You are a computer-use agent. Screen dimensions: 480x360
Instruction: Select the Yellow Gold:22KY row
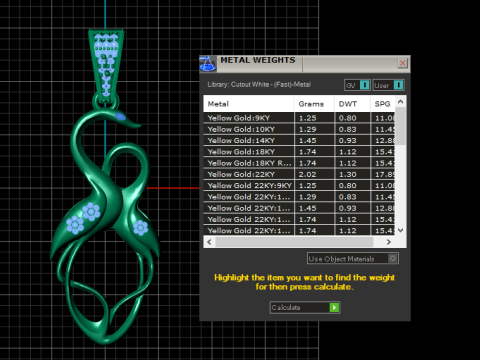click(x=299, y=174)
